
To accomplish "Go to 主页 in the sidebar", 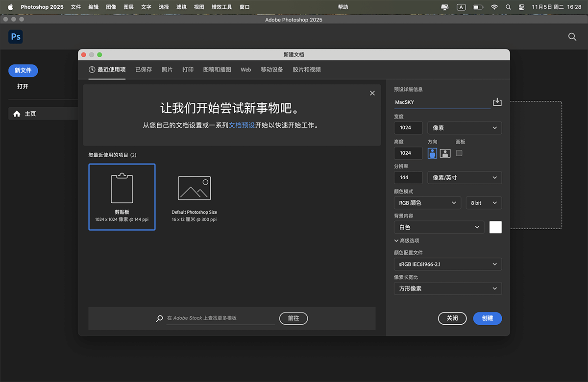I will 43,114.
